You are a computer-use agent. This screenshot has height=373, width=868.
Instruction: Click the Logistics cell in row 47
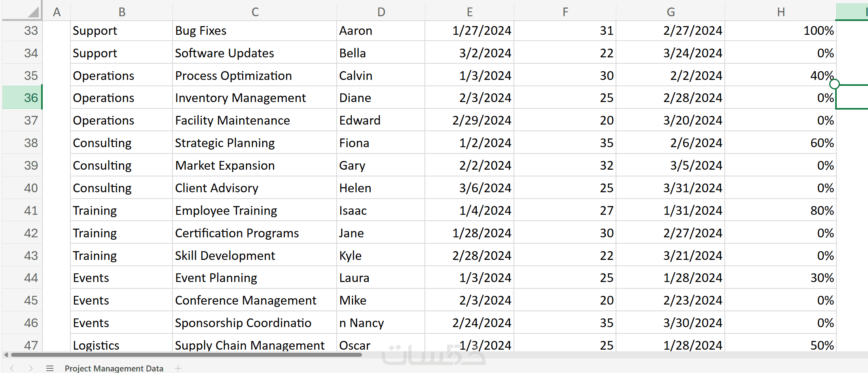121,345
